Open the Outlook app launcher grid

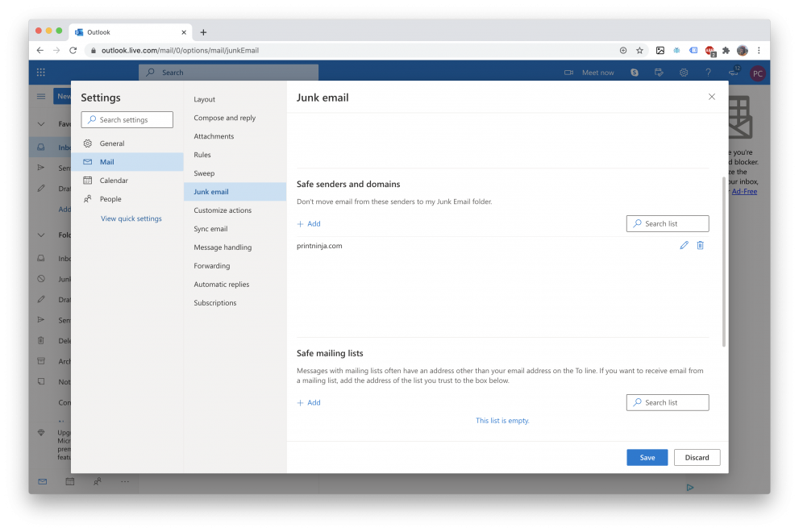click(41, 73)
